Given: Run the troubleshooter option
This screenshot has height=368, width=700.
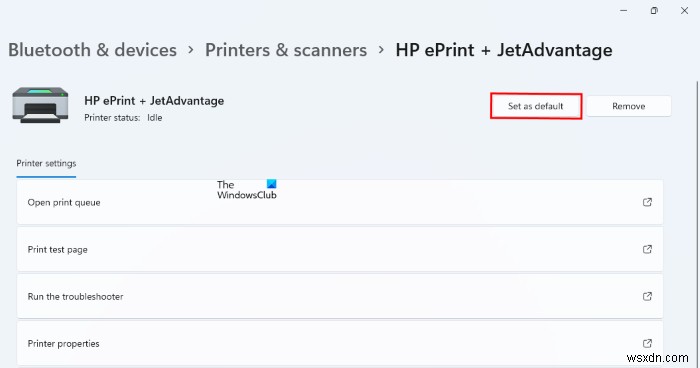Looking at the screenshot, I should pos(340,296).
